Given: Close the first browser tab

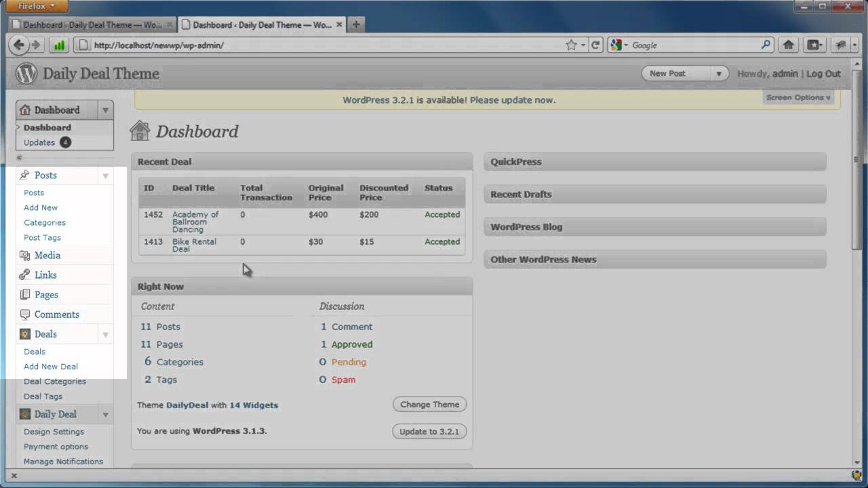Looking at the screenshot, I should coord(170,25).
